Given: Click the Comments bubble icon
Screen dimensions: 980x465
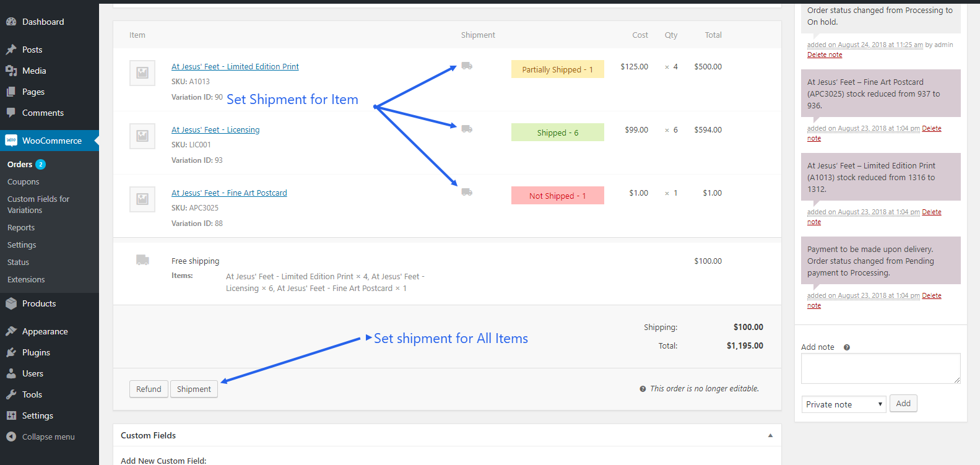Looking at the screenshot, I should click(11, 113).
